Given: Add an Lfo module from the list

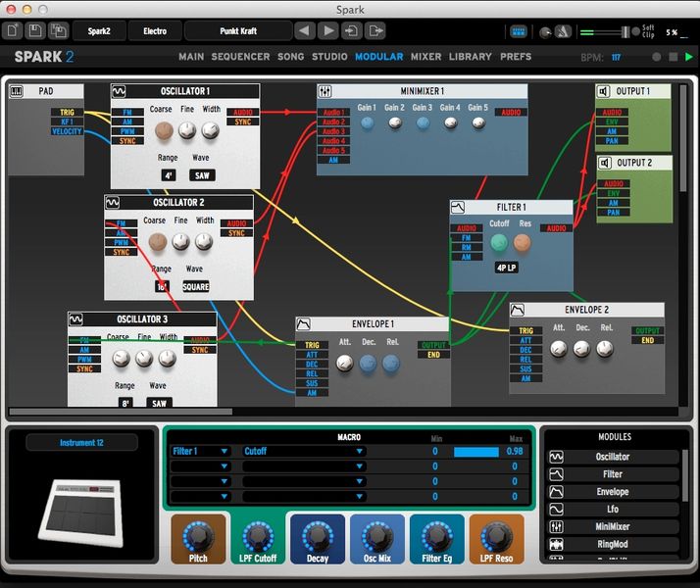Looking at the screenshot, I should (613, 510).
